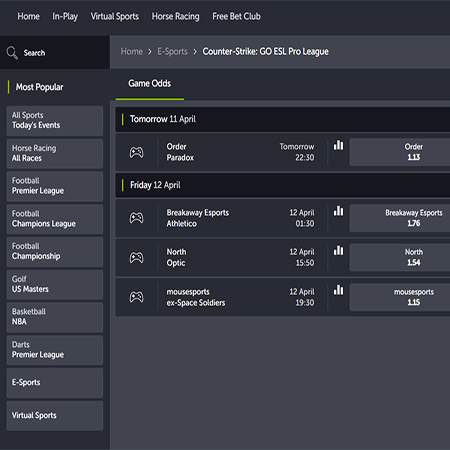
Task: Click gamepad icon beside mousesports match
Action: coord(136,297)
